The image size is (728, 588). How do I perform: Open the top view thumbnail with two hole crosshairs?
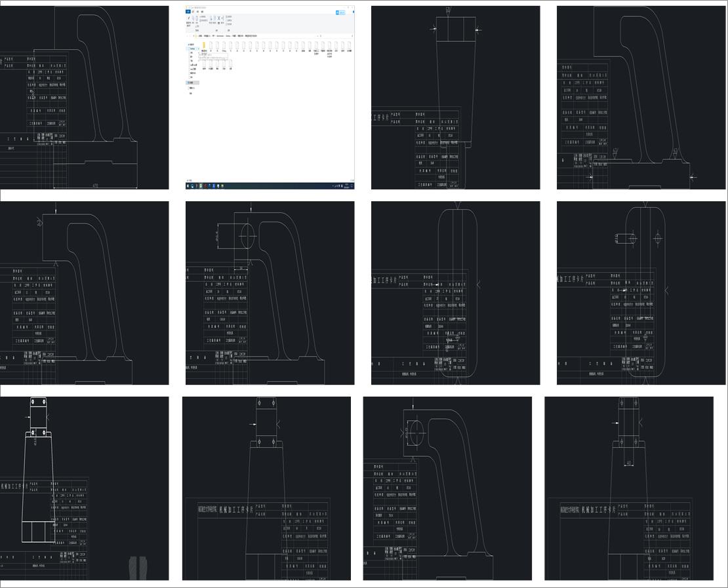641,293
